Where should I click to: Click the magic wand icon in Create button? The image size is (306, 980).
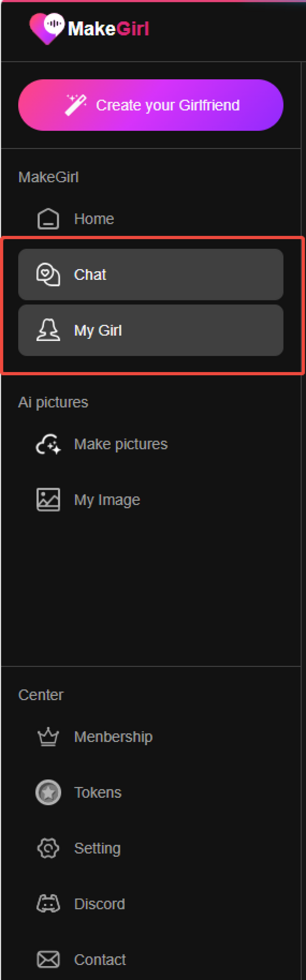pyautogui.click(x=75, y=105)
